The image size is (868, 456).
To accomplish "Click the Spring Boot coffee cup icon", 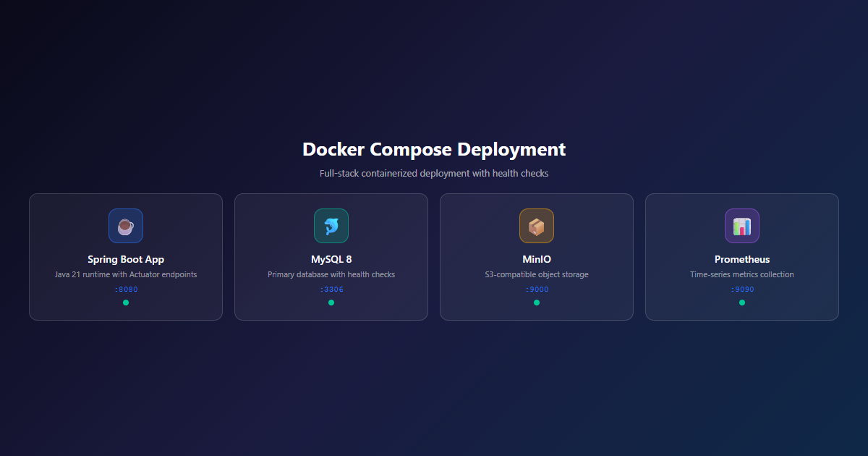I will point(126,226).
